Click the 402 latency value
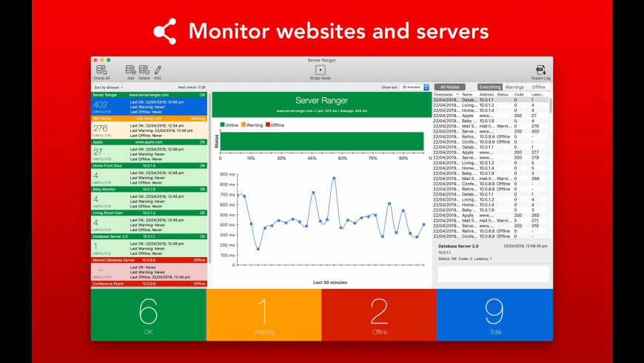 pyautogui.click(x=100, y=105)
